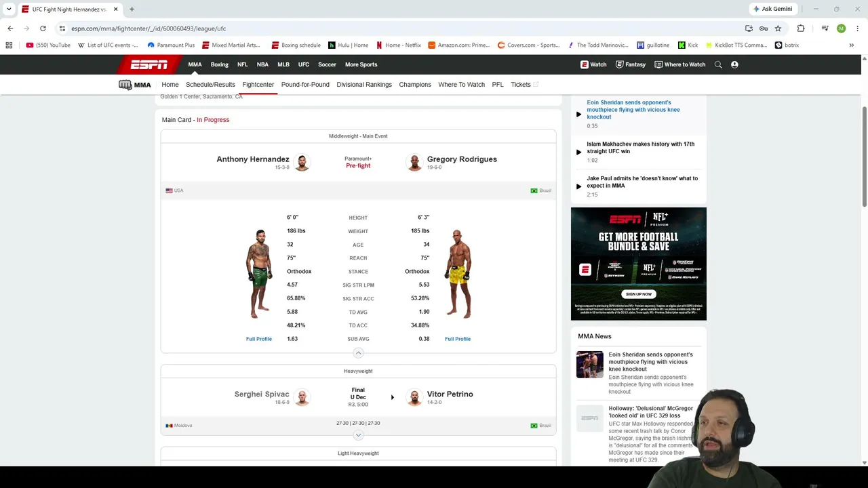Open the ESPN user profile icon

point(734,64)
